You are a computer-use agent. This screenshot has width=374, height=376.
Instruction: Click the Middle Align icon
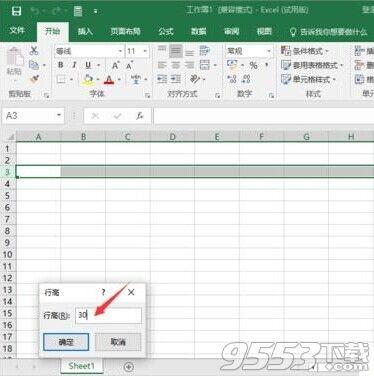(176, 51)
